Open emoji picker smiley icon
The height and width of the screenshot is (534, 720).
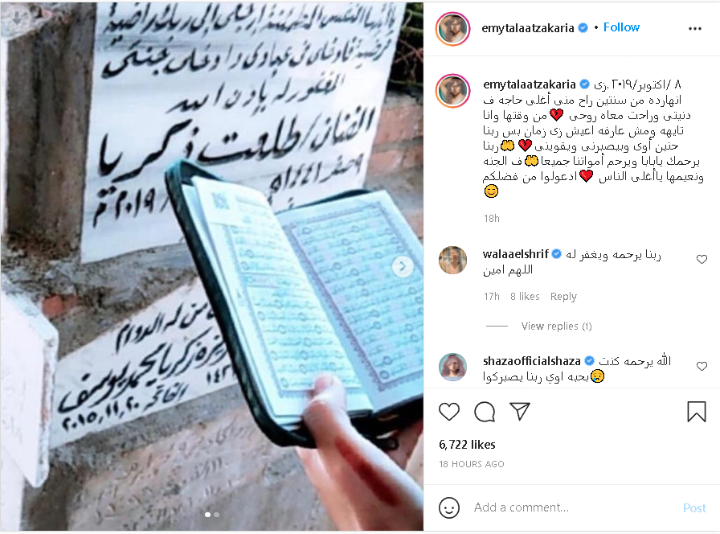pos(449,508)
